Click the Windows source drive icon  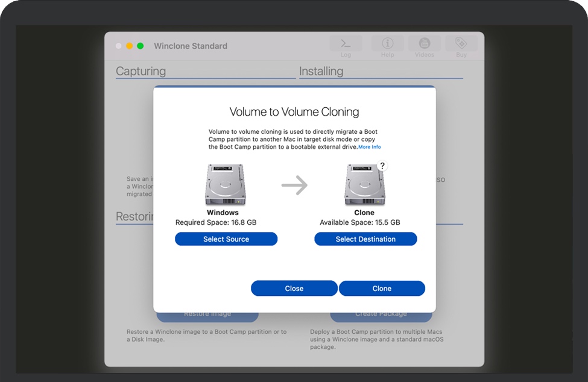[x=226, y=184]
